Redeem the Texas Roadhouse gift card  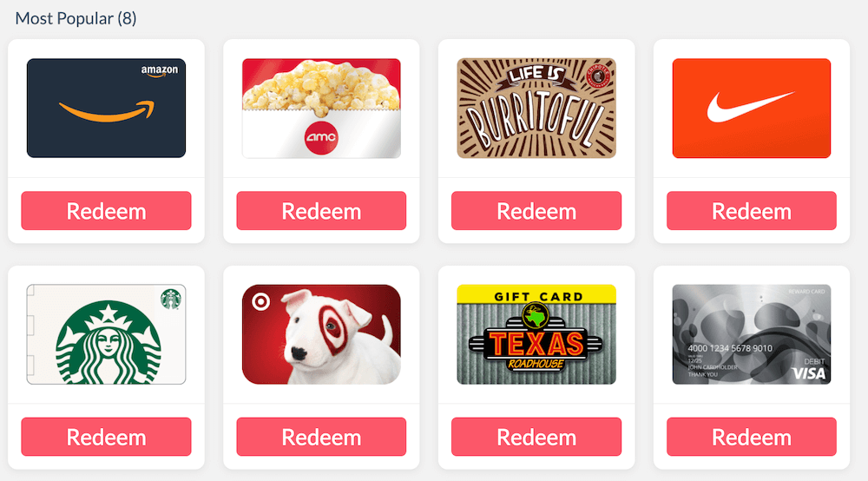click(536, 437)
